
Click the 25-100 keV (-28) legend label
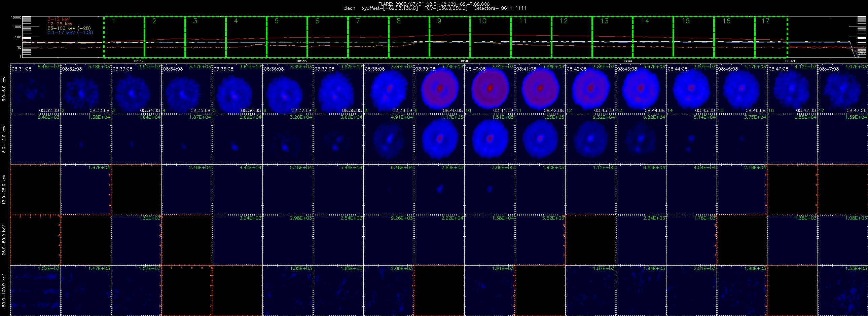(x=69, y=28)
